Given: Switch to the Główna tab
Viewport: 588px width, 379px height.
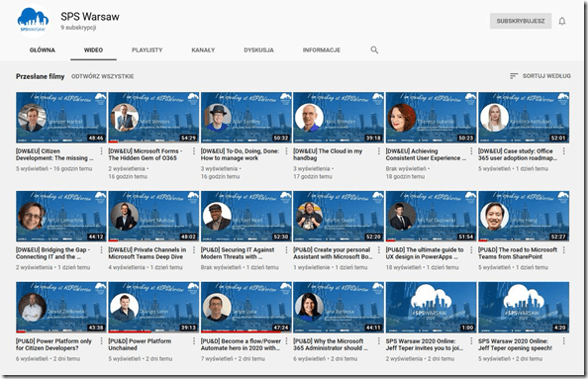Looking at the screenshot, I should pyautogui.click(x=43, y=49).
